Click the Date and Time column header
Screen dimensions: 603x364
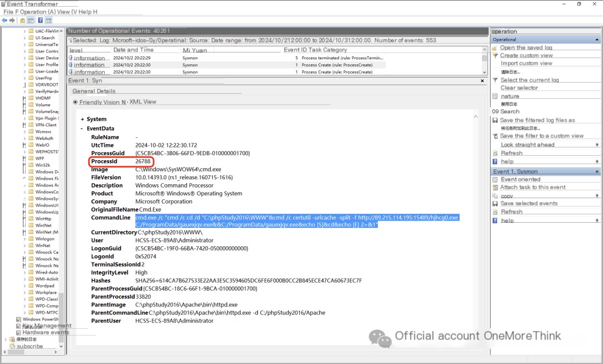[x=133, y=50]
